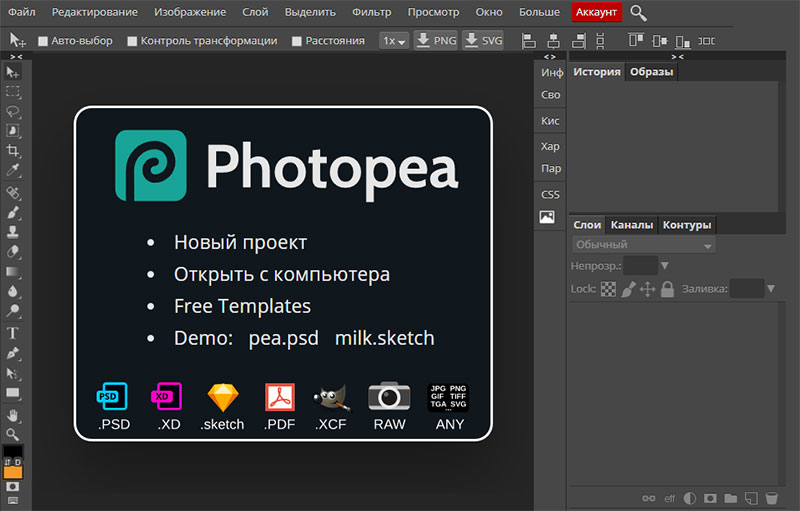Image resolution: width=800 pixels, height=511 pixels.
Task: Select the Gradient tool
Action: (x=13, y=272)
